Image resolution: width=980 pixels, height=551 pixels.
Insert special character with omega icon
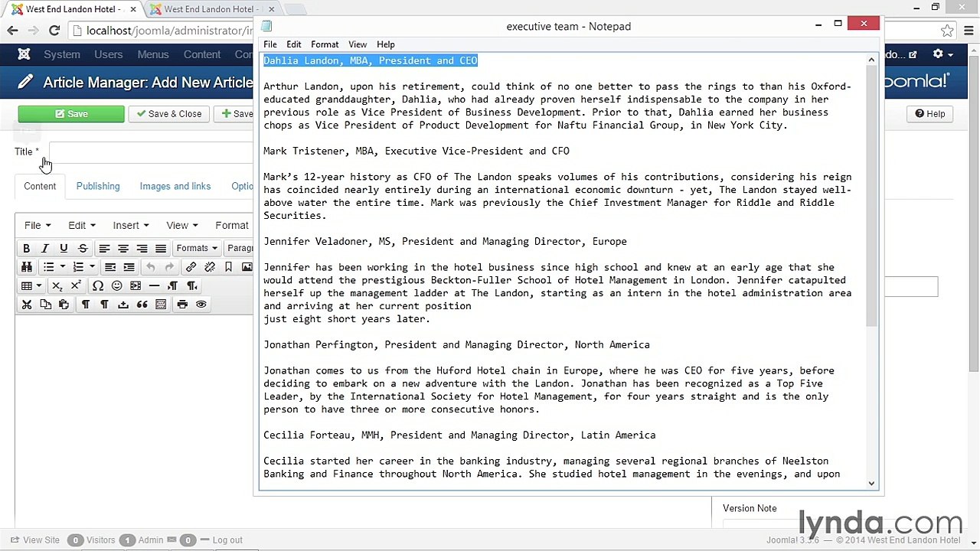[x=98, y=285]
